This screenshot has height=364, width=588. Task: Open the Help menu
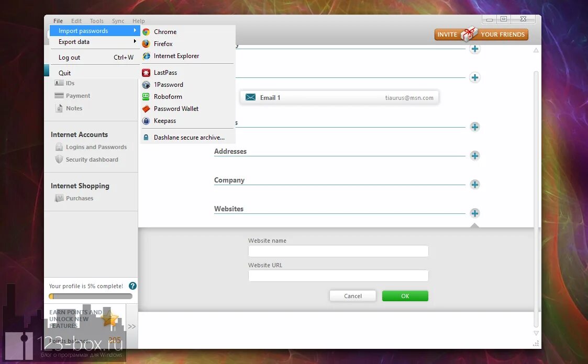[138, 21]
